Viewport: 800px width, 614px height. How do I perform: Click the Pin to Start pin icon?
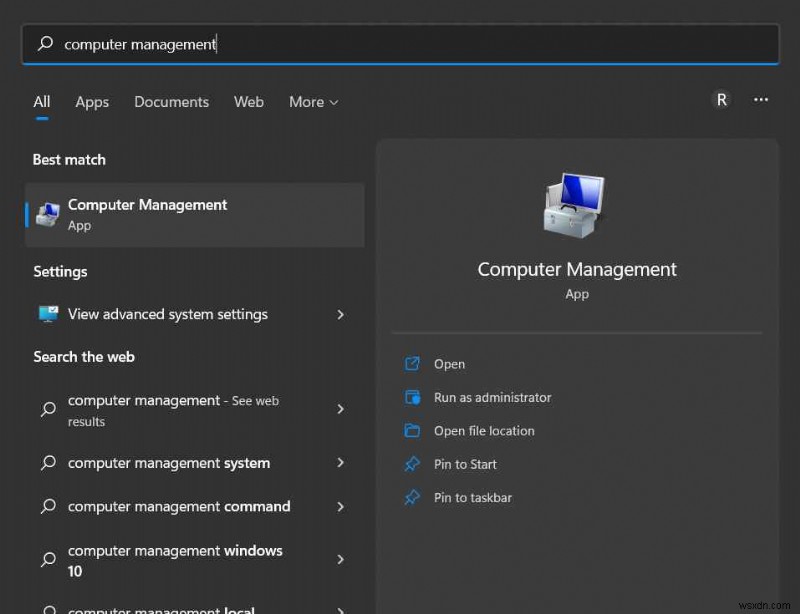(413, 464)
